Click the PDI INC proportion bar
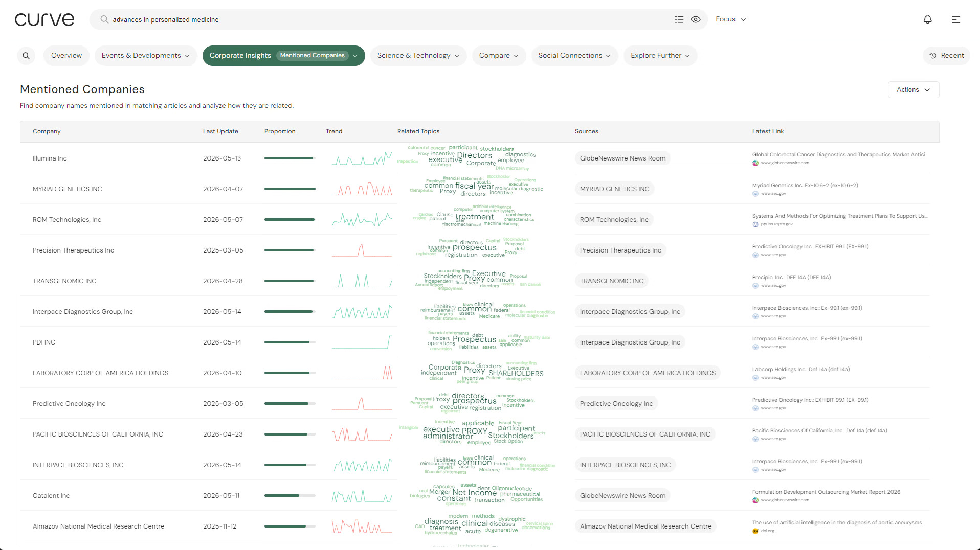This screenshot has width=980, height=550. pyautogui.click(x=290, y=342)
